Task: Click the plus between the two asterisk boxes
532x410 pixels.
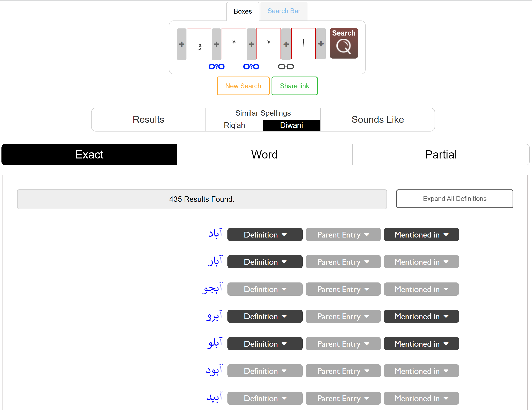Action: click(x=251, y=44)
